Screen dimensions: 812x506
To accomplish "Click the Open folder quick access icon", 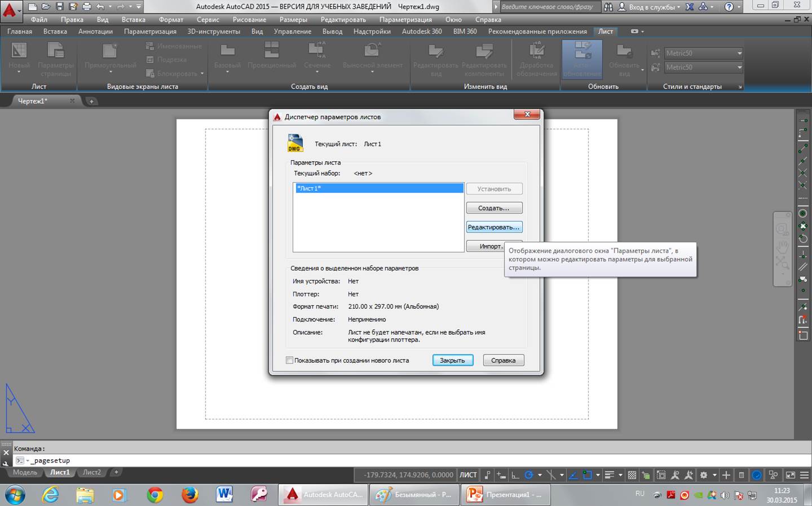I will pyautogui.click(x=46, y=7).
